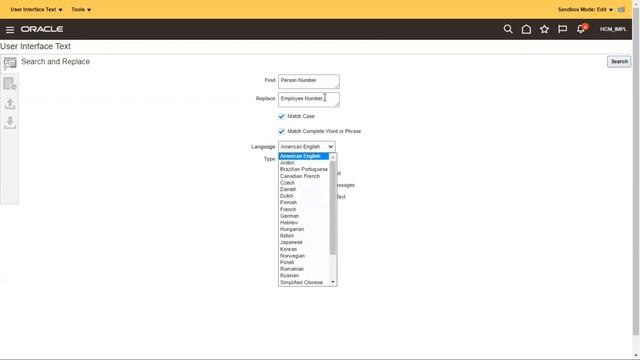Go to the Home icon
The height and width of the screenshot is (360, 640).
click(x=526, y=29)
